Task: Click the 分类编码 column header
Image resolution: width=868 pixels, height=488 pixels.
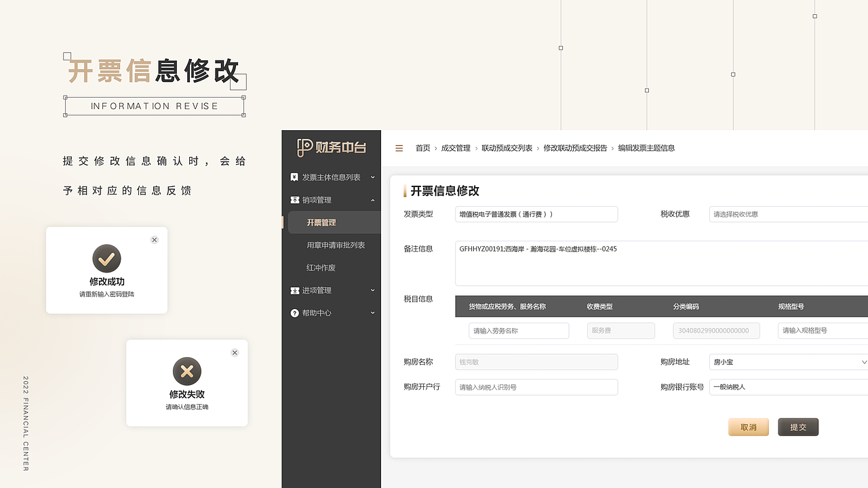Action: [686, 306]
